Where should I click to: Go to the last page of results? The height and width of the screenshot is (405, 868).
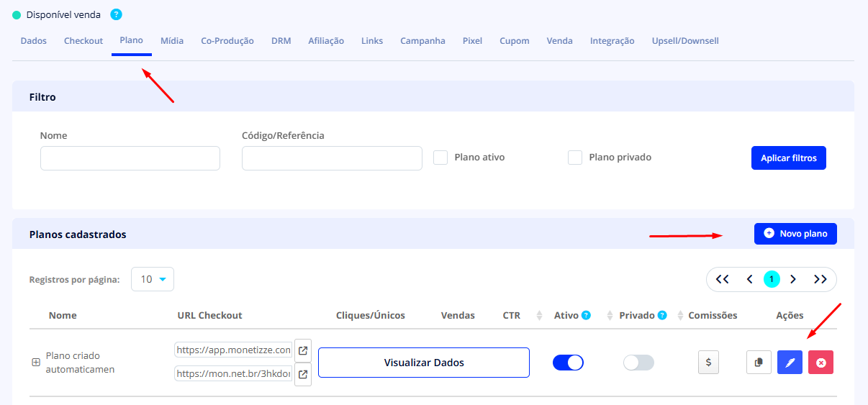820,279
